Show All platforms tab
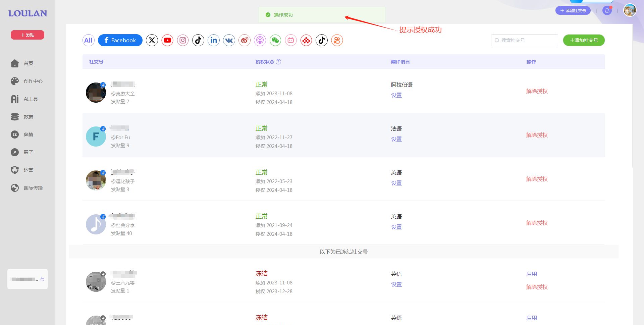 tap(89, 40)
